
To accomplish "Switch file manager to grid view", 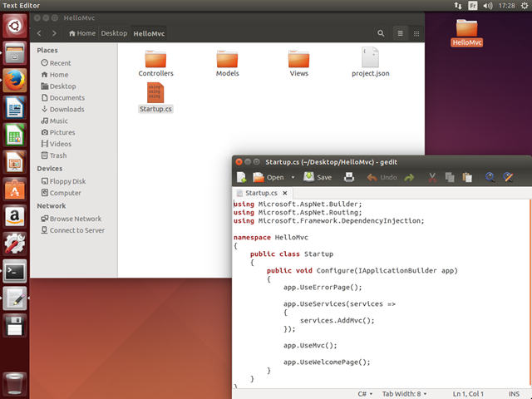I will tap(417, 33).
